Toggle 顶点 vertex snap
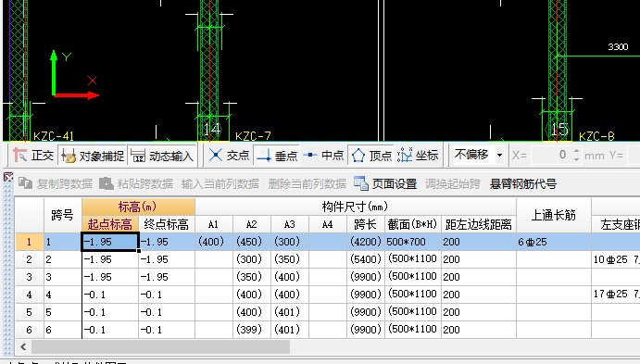This screenshot has width=640, height=364. 371,155
